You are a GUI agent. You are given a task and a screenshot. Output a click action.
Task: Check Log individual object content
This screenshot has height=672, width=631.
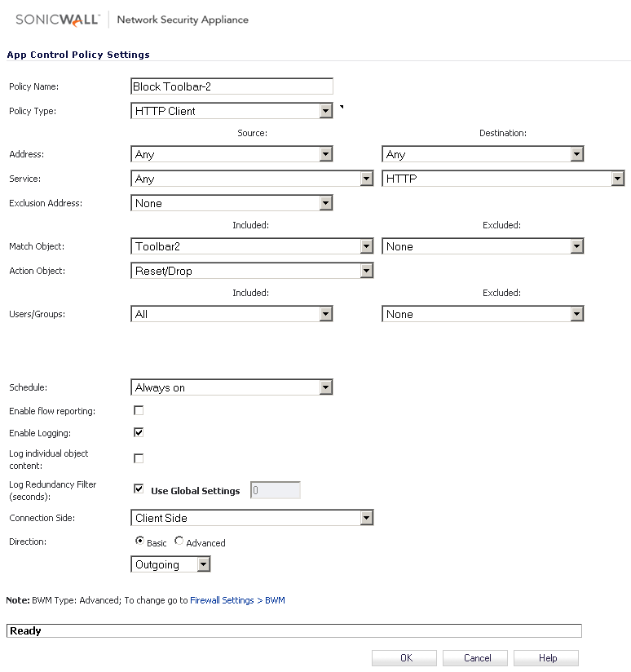click(x=139, y=458)
